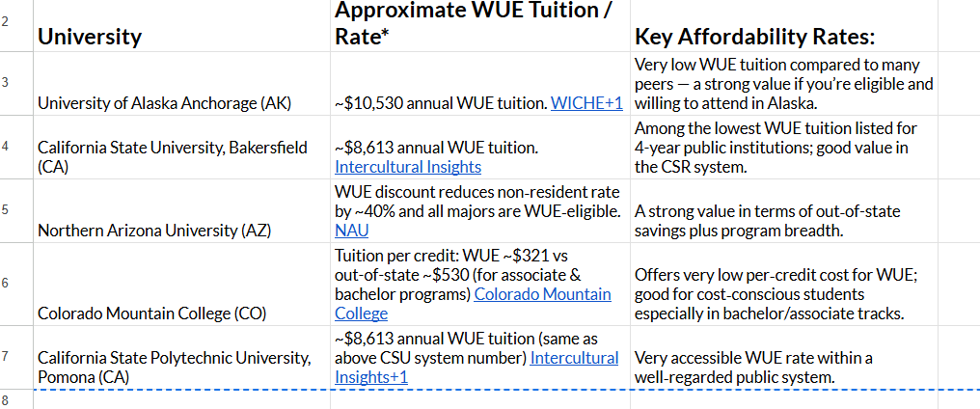Select row 5 header
Screen dimensions: 980x409
click(x=7, y=210)
